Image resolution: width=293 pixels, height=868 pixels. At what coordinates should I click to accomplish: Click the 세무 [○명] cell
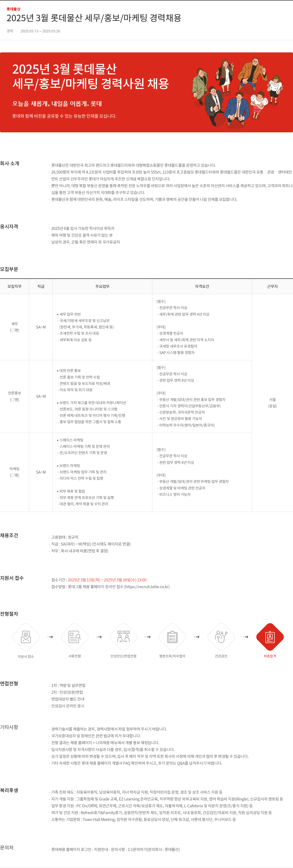[x=14, y=327]
